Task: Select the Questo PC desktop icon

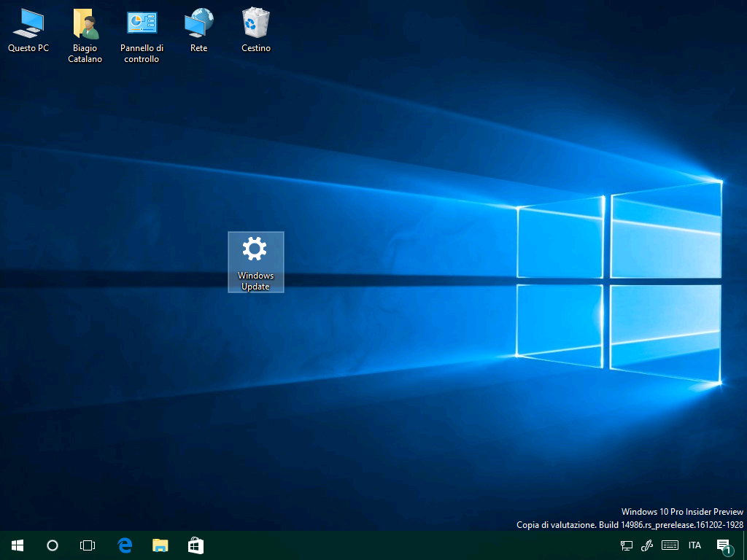Action: [x=28, y=30]
